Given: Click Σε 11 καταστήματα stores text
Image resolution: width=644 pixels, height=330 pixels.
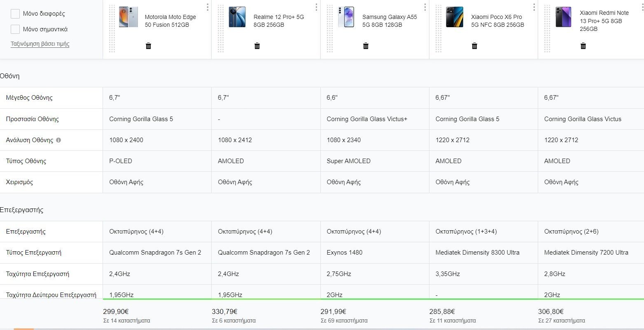Looking at the screenshot, I should click(x=453, y=321).
